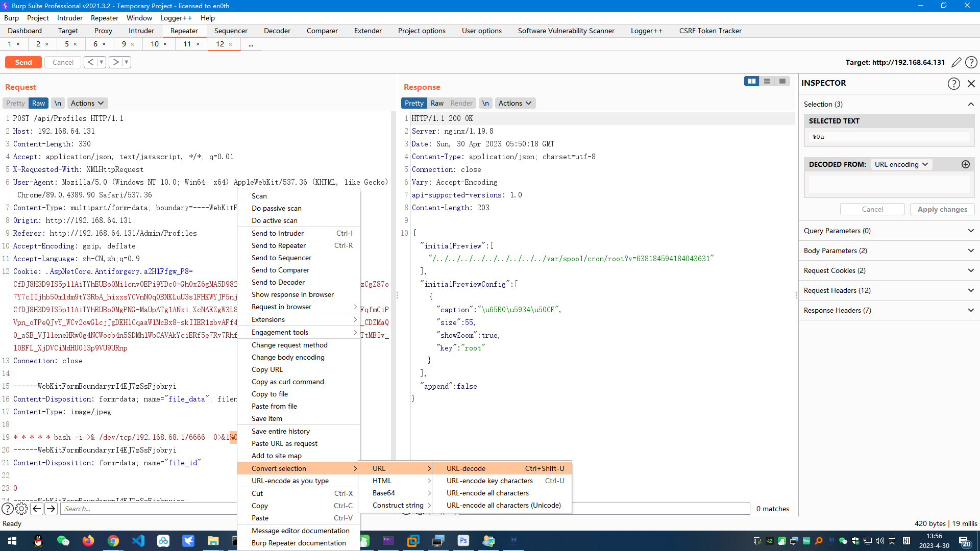This screenshot has width=980, height=551.
Task: Go to previous search match arrow
Action: click(x=37, y=509)
